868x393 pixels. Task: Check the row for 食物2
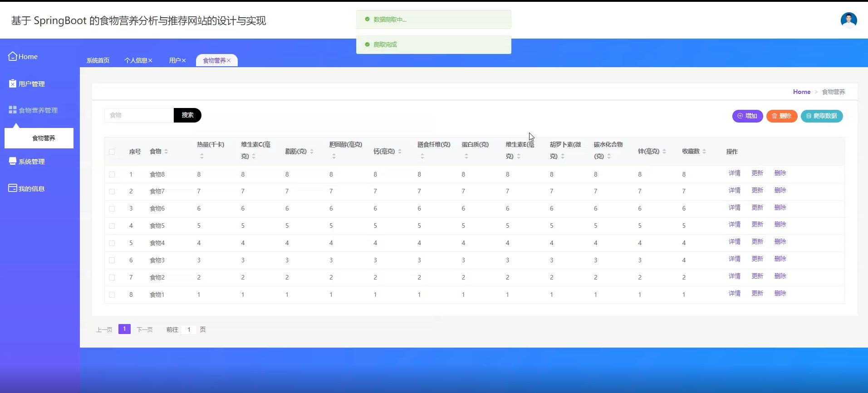coord(112,278)
